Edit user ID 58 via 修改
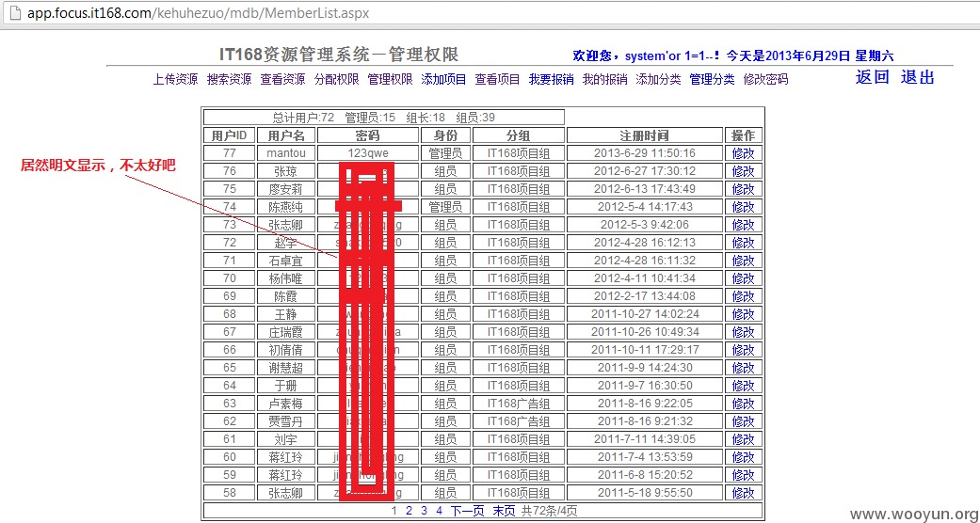Viewport: 980px width, 523px height. click(744, 493)
